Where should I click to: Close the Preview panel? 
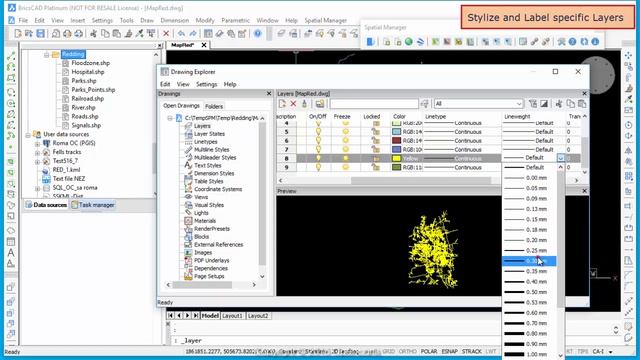pyautogui.click(x=584, y=191)
